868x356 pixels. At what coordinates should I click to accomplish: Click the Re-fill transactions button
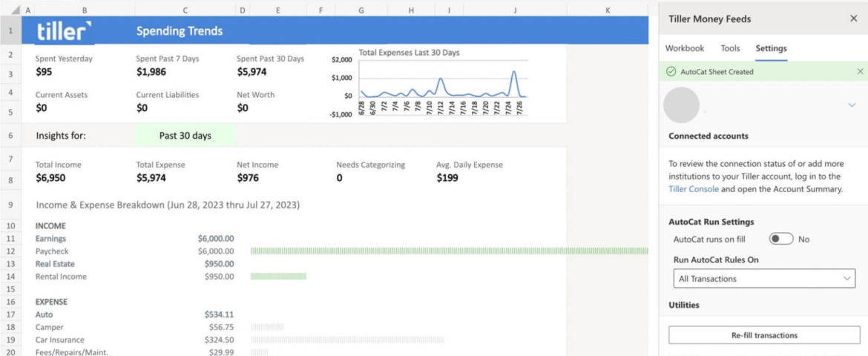click(x=764, y=335)
